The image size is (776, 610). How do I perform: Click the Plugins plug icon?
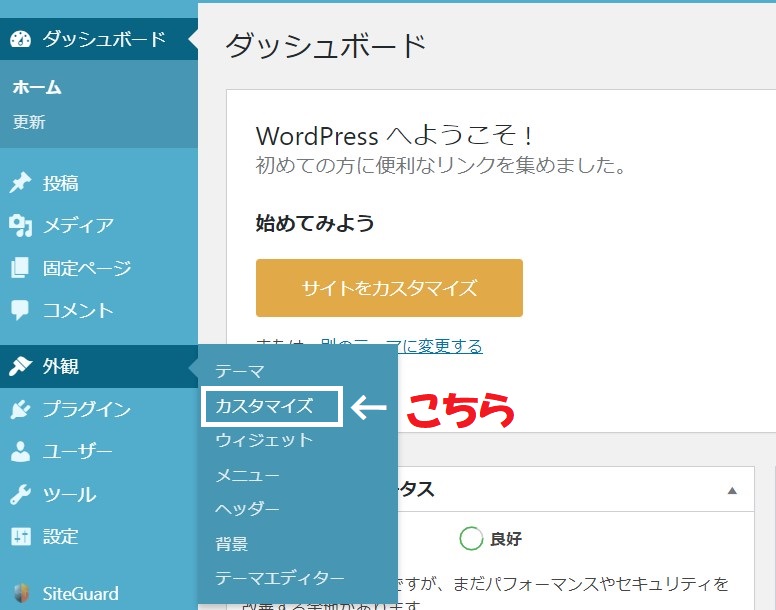(x=20, y=409)
